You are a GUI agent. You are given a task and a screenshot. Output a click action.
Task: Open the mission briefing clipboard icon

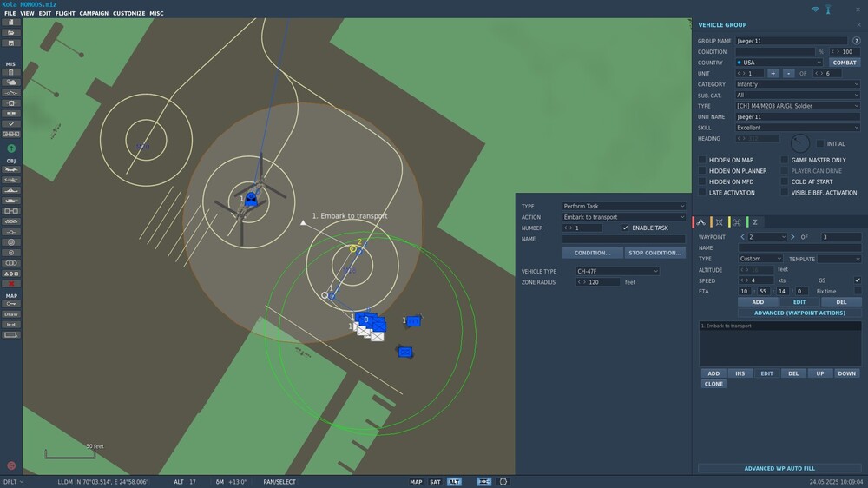tap(11, 72)
